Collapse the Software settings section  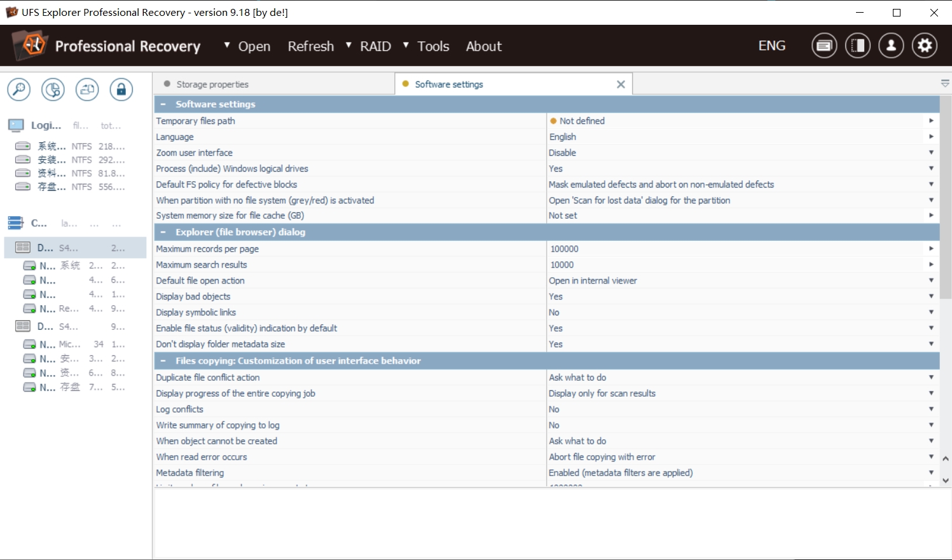pyautogui.click(x=163, y=104)
